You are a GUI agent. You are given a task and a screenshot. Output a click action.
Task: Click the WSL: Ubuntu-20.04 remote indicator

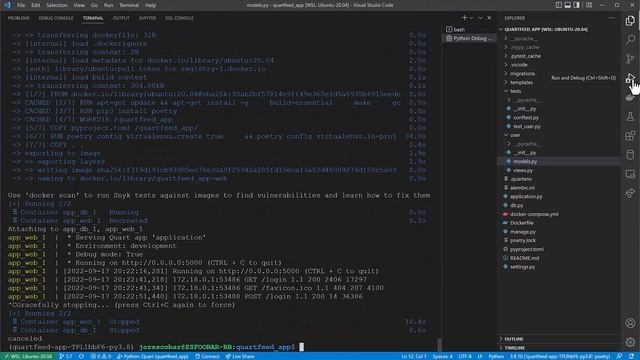click(x=28, y=356)
